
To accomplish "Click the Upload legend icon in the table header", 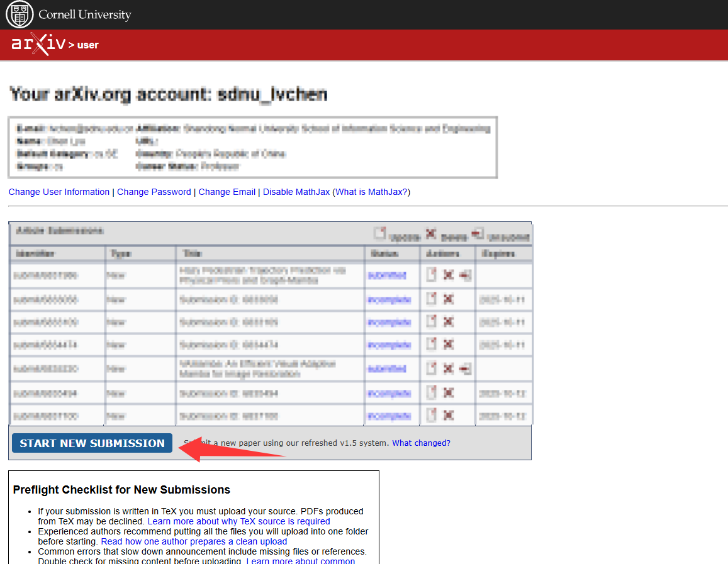I will (x=379, y=233).
